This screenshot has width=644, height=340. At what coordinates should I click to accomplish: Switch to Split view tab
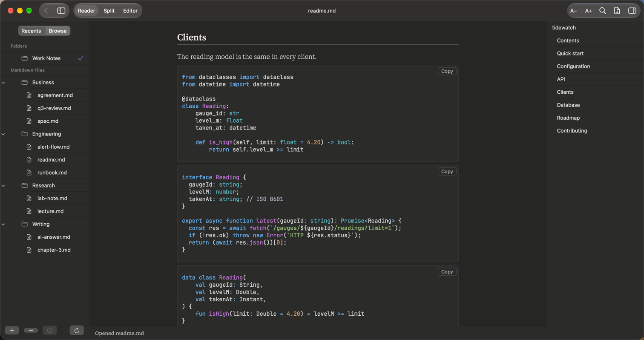[109, 11]
